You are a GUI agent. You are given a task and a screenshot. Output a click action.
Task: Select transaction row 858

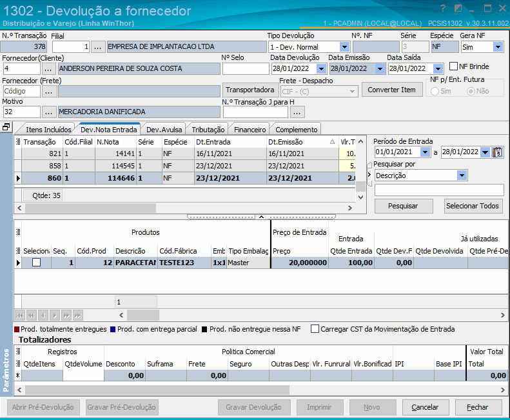186,166
